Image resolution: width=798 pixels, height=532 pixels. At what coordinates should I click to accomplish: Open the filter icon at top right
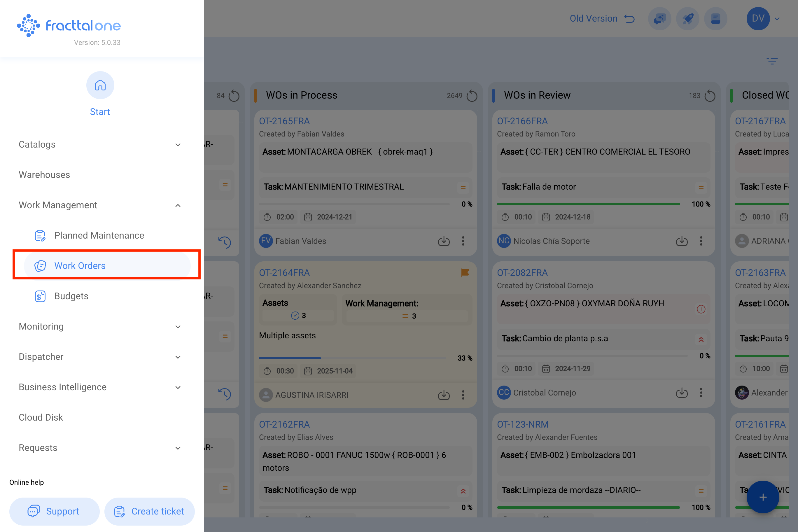[772, 61]
